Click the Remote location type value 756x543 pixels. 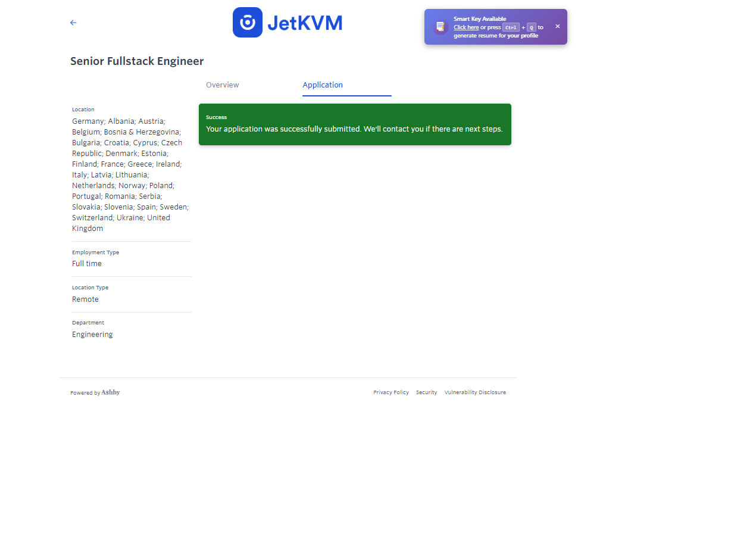[x=85, y=299]
